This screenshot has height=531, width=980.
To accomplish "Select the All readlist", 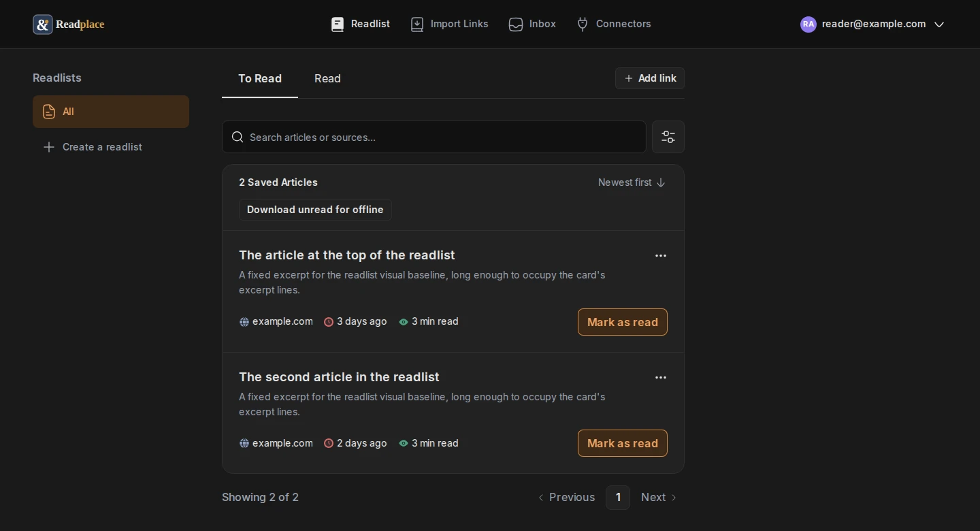I will tap(111, 112).
